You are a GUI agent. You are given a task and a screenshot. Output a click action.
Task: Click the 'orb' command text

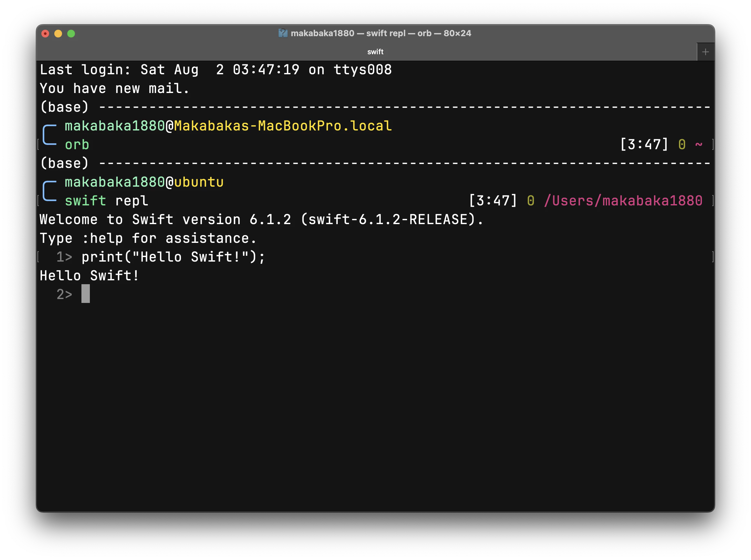77,145
